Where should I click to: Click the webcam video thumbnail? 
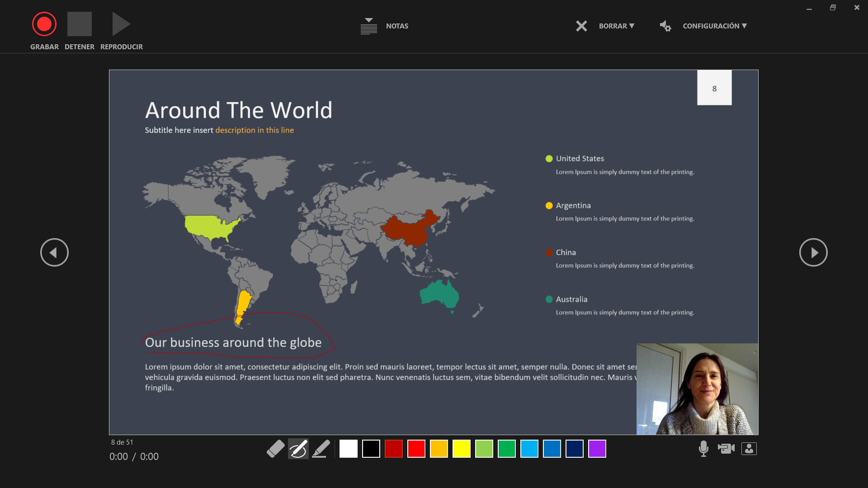pos(697,389)
